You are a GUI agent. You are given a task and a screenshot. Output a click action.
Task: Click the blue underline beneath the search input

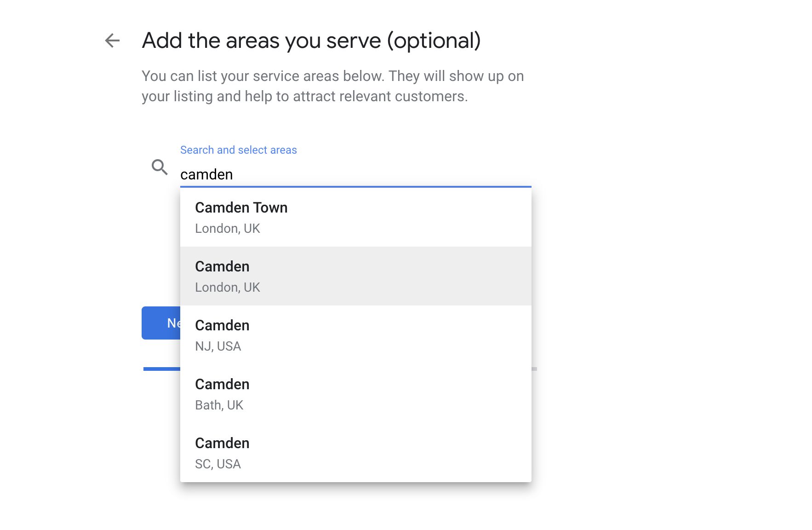point(355,187)
